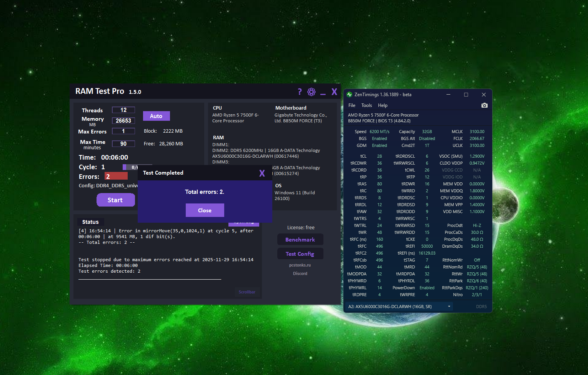Click the MEM VPP value 1.4000V

pos(477,205)
